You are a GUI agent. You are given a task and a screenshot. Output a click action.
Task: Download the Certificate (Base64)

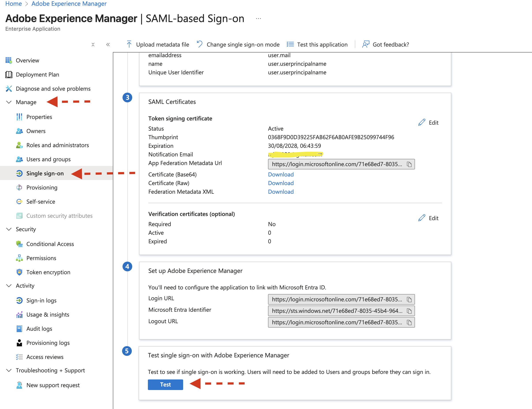click(281, 174)
